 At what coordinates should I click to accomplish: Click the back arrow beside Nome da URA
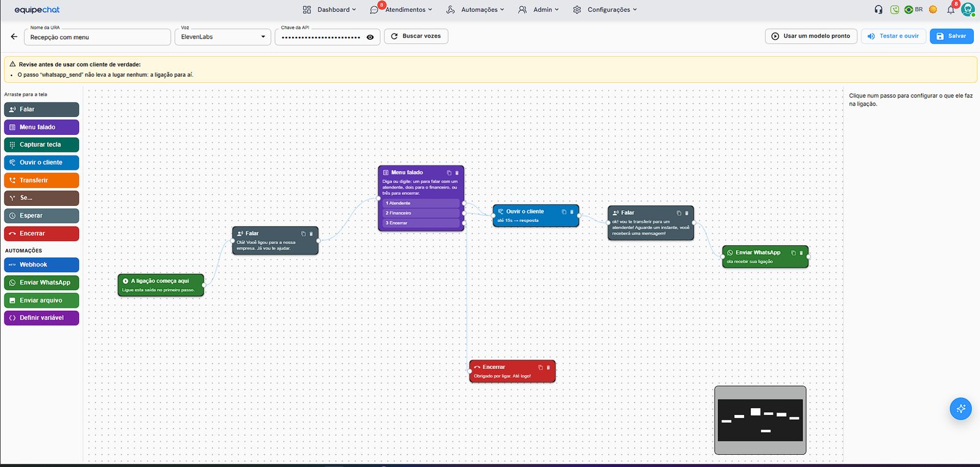[x=14, y=37]
